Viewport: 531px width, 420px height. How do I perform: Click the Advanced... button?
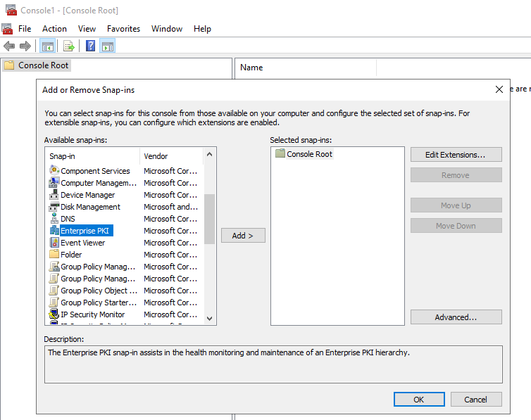pyautogui.click(x=456, y=317)
